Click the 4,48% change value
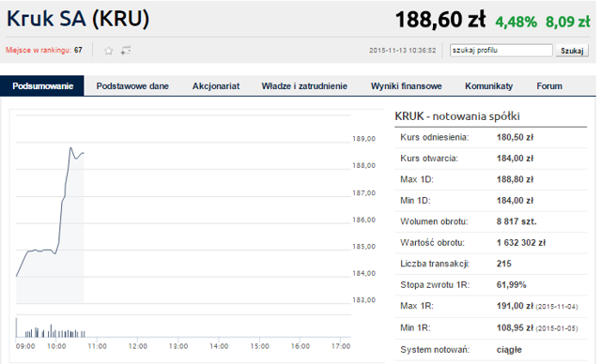Viewport: 601px width, 364px height. pos(516,22)
